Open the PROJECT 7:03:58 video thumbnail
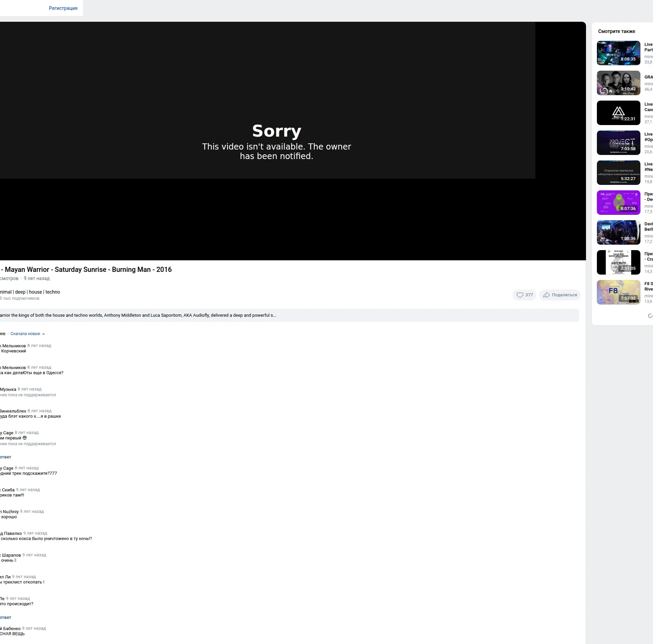Screen dimensions: 653x644 coord(619,143)
